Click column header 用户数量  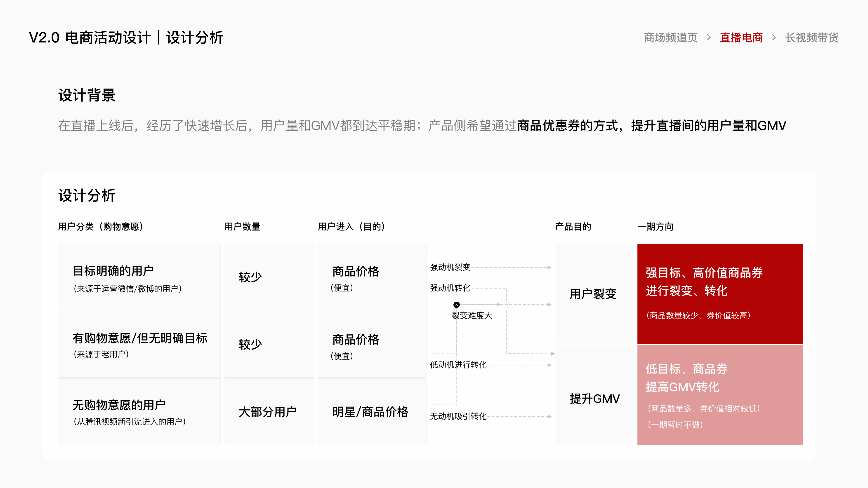(242, 227)
